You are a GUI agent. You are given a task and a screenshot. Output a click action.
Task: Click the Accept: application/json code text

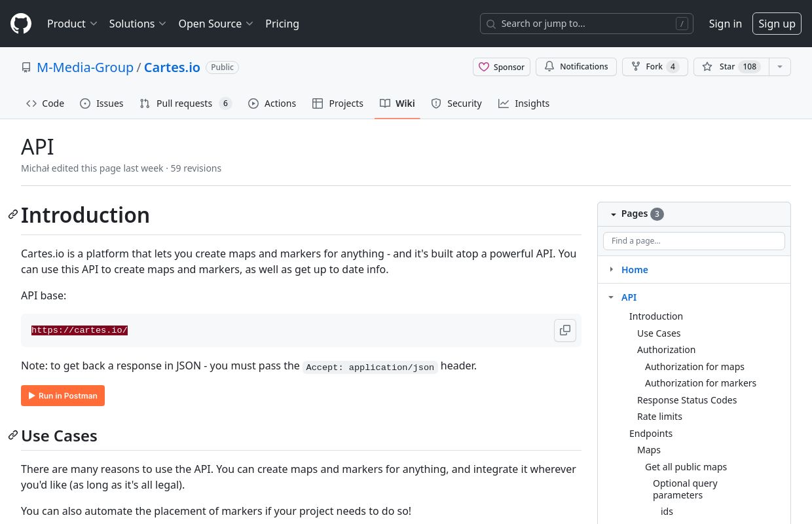click(370, 367)
